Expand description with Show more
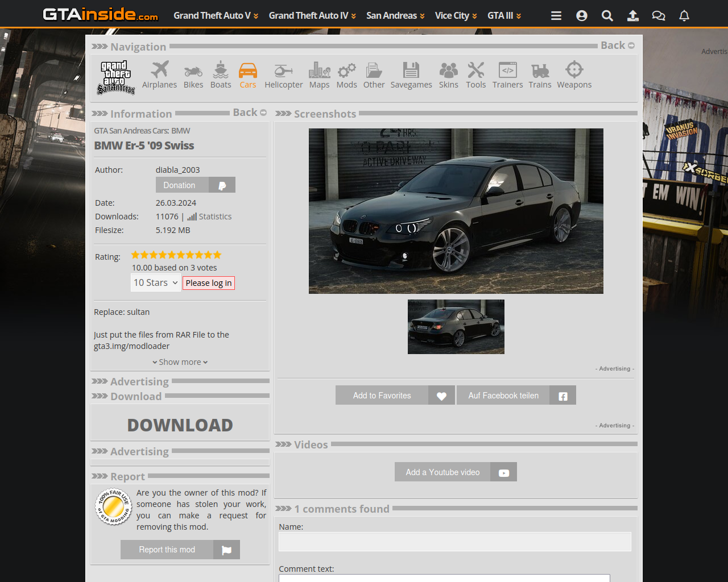Image resolution: width=728 pixels, height=582 pixels. [180, 362]
